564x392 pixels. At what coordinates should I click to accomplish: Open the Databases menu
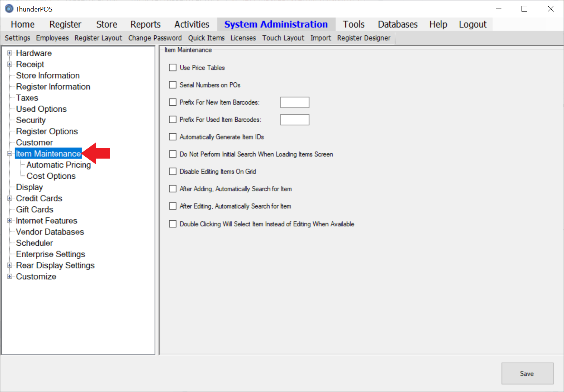(x=397, y=25)
